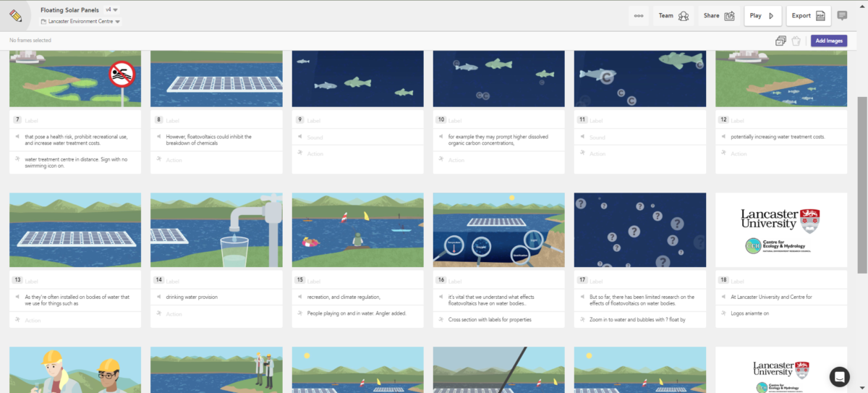Open the chat support bubble icon
This screenshot has width=868, height=393.
840,376
